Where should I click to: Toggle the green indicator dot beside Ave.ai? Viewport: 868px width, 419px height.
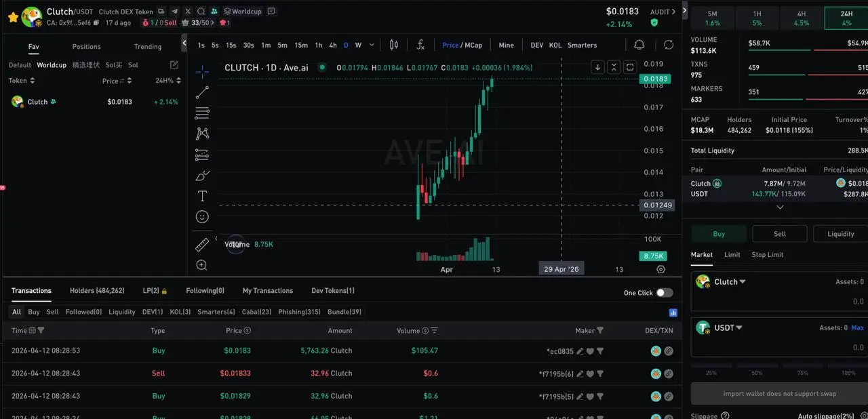pos(322,68)
